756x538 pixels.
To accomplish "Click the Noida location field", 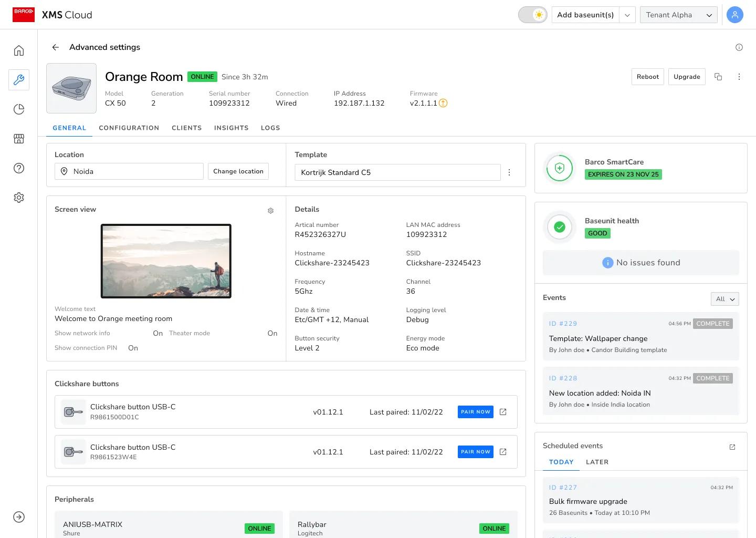I will [129, 171].
